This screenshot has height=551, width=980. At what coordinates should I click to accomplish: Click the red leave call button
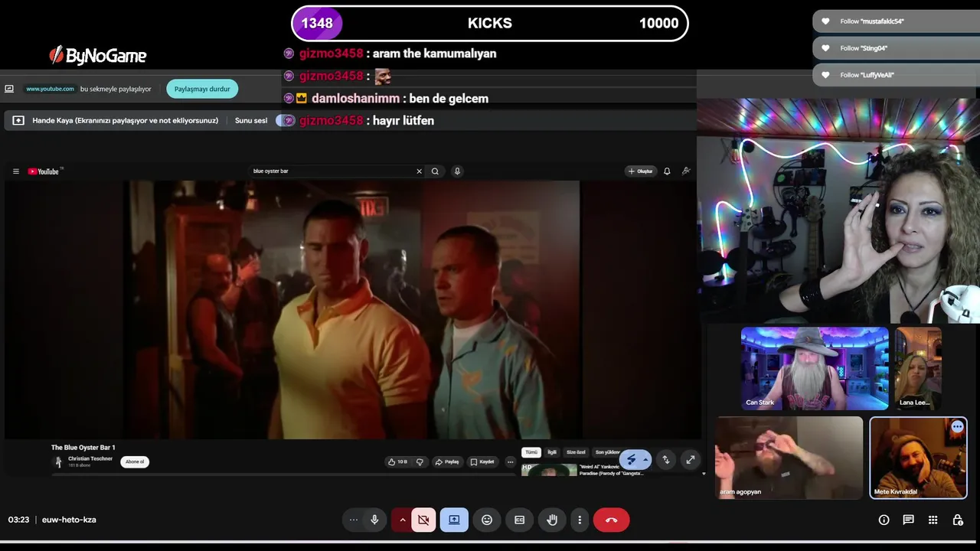pyautogui.click(x=611, y=520)
